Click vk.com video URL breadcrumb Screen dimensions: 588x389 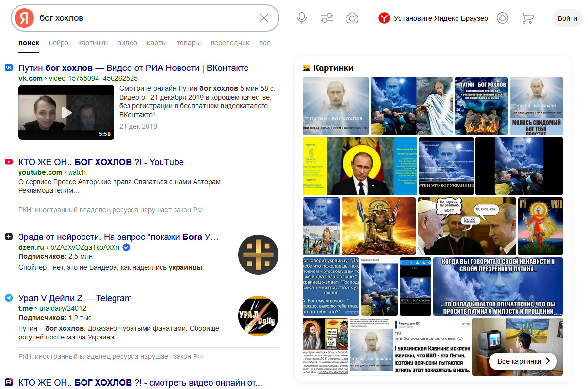coord(78,78)
